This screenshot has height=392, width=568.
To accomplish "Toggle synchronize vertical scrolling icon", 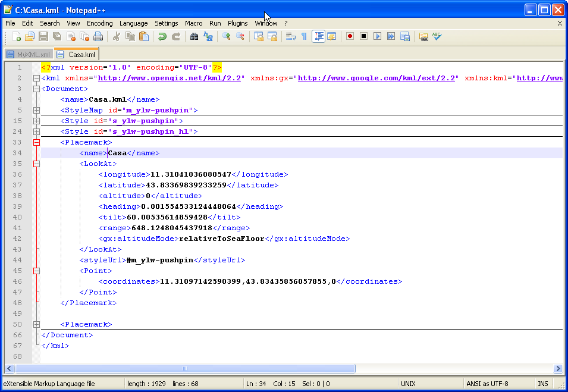I will (259, 36).
